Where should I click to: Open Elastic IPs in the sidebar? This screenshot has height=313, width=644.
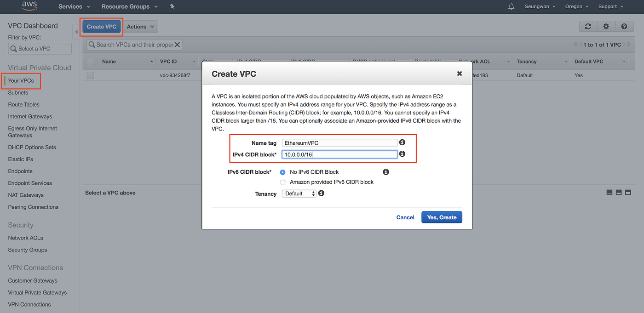click(x=21, y=159)
